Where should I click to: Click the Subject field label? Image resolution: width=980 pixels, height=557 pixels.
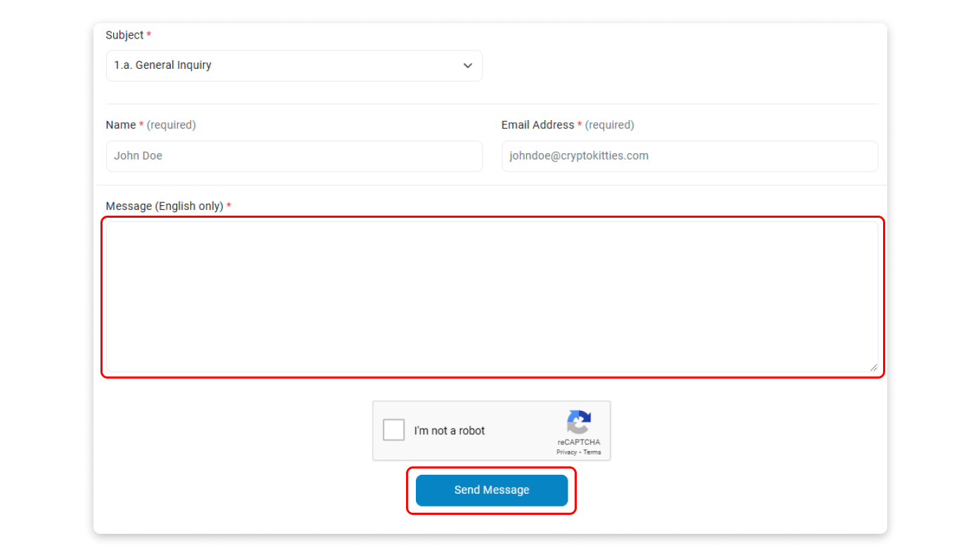(124, 35)
